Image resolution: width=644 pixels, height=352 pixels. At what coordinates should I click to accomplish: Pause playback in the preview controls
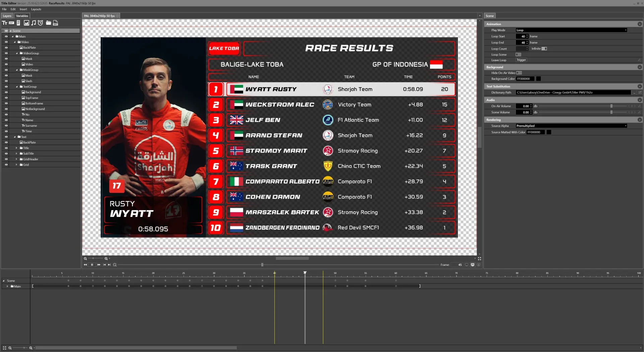92,265
